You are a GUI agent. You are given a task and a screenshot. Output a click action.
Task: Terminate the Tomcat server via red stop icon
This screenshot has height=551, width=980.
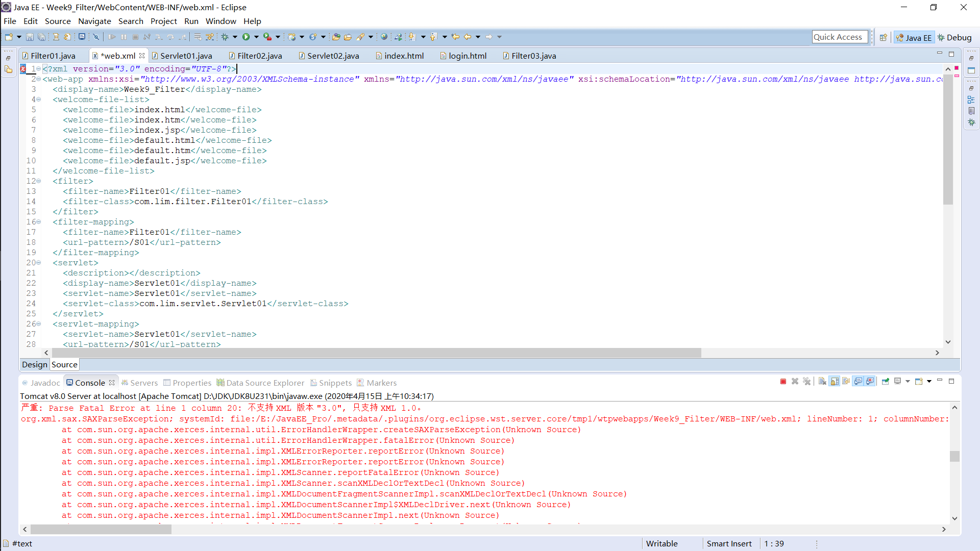(783, 382)
